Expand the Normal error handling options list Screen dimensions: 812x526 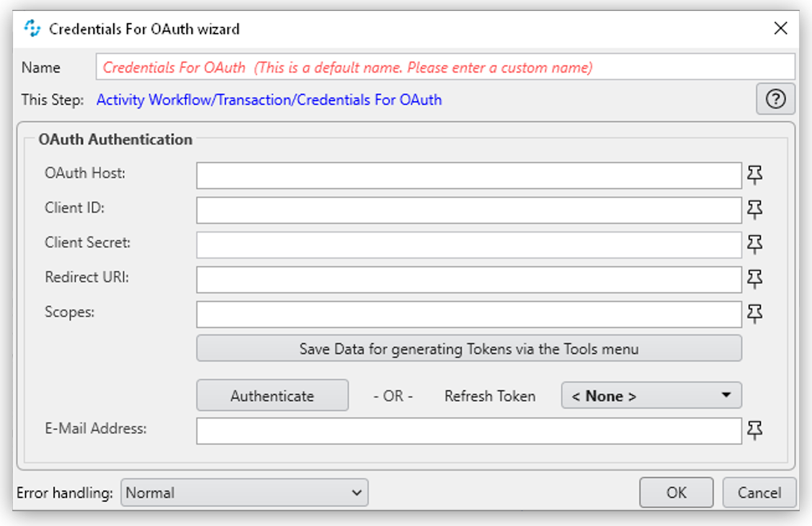click(x=358, y=493)
